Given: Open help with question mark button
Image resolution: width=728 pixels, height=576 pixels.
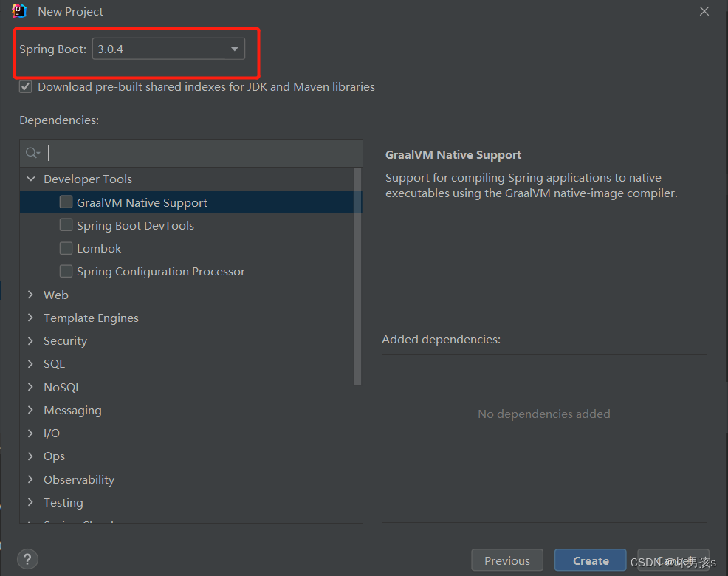Looking at the screenshot, I should point(28,559).
